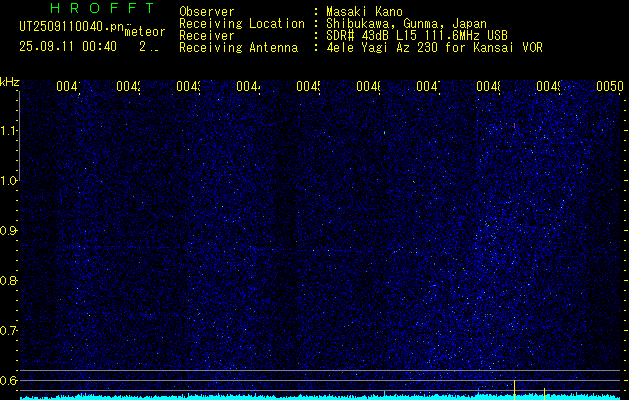Click observer name Masaki Kano

[x=364, y=12]
